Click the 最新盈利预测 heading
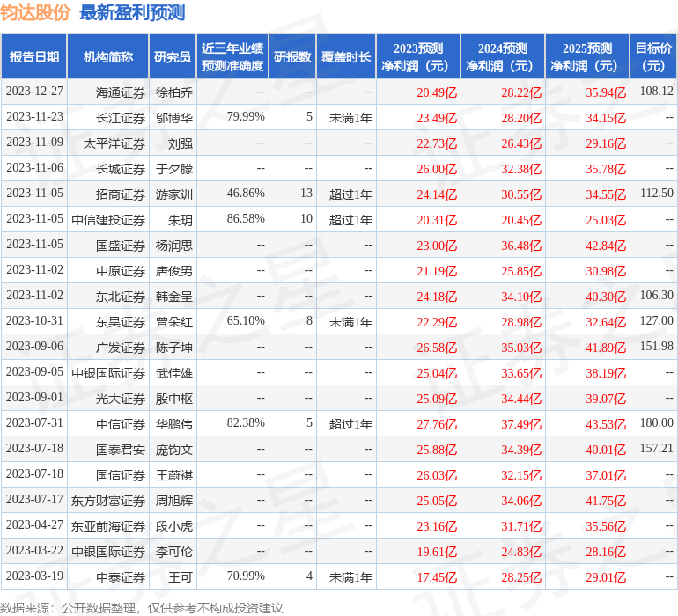The width and height of the screenshot is (678, 616). pos(132,12)
